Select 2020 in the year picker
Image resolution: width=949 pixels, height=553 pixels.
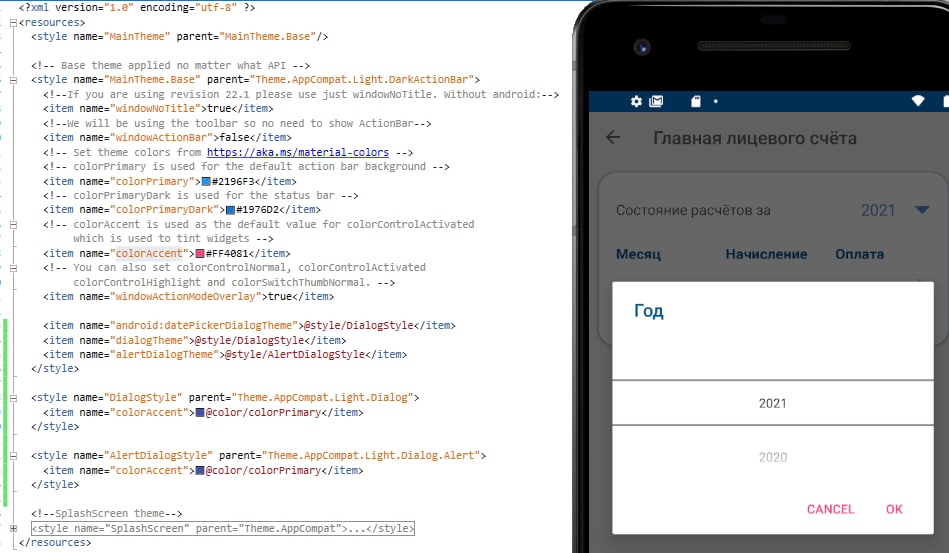pos(773,457)
